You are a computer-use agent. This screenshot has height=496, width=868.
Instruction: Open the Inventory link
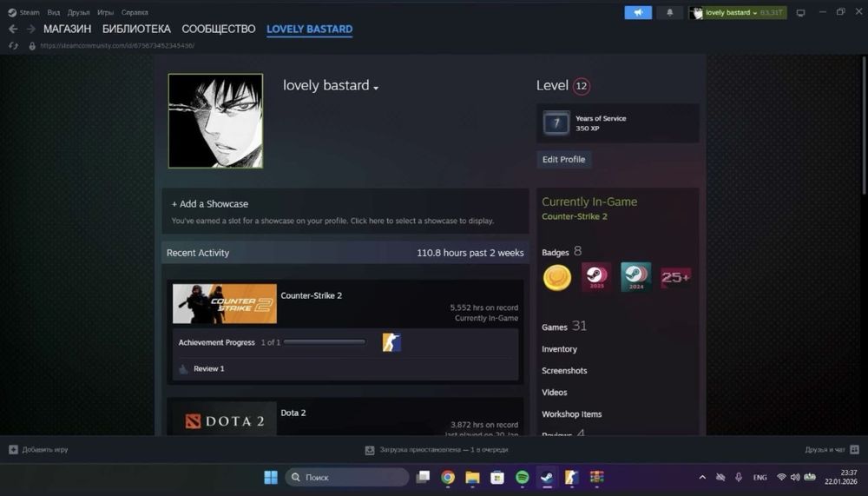pyautogui.click(x=559, y=349)
